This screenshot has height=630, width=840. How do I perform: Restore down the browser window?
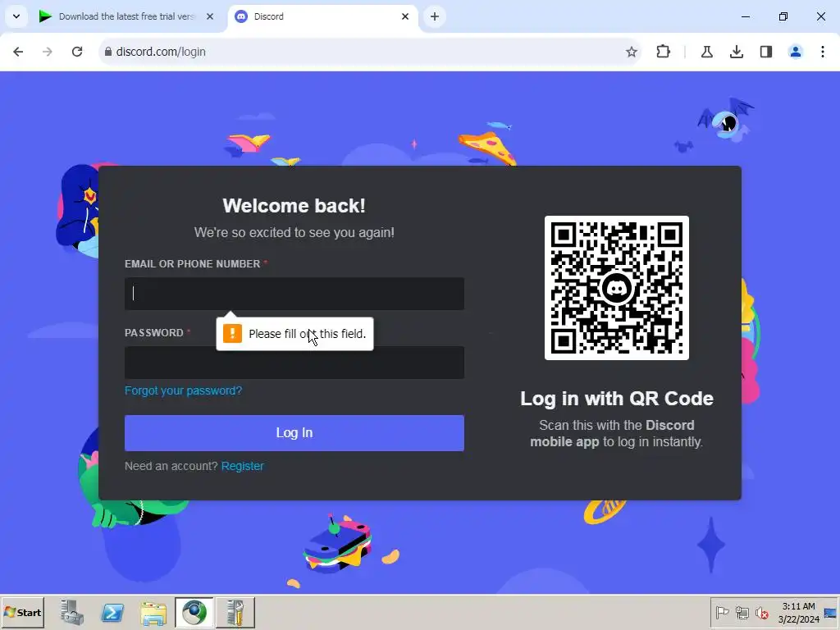(x=783, y=16)
